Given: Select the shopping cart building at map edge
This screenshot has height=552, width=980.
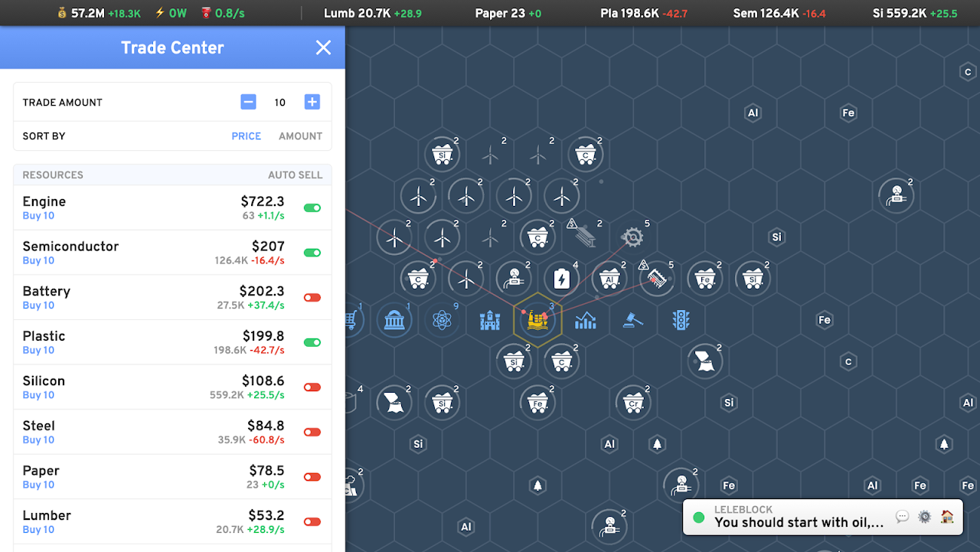Looking at the screenshot, I should tap(351, 320).
